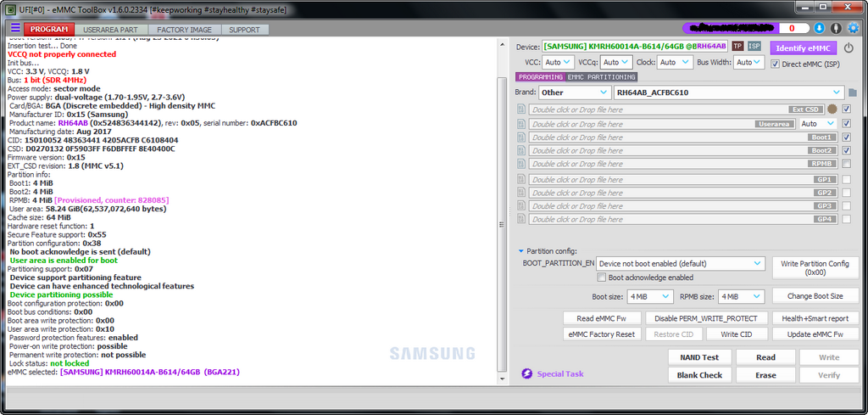Toggle the Userarea checkbox

847,124
